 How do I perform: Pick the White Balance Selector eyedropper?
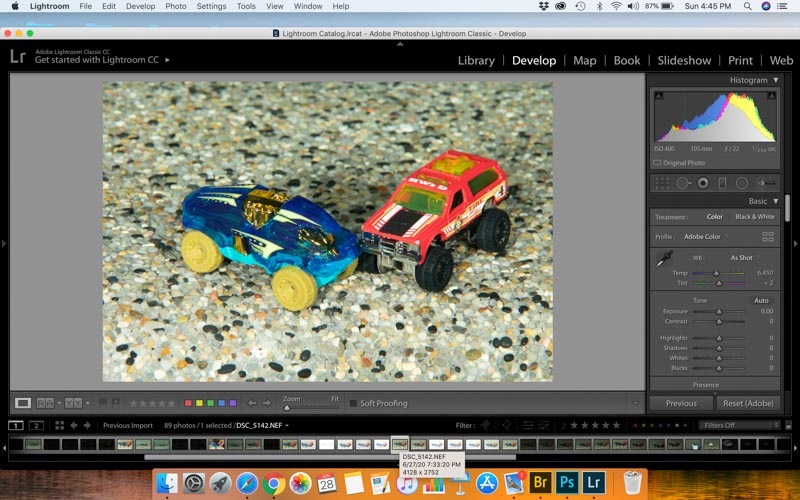[x=664, y=259]
